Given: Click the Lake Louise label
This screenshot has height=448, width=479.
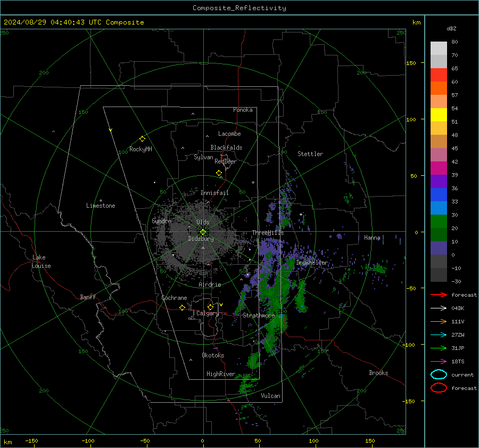Looking at the screenshot, I should 41,262.
